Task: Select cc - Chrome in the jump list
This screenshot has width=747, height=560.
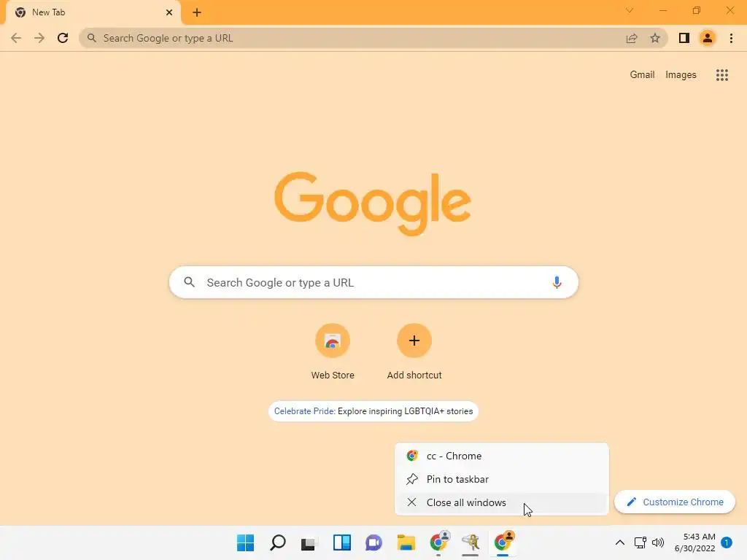Action: point(502,456)
